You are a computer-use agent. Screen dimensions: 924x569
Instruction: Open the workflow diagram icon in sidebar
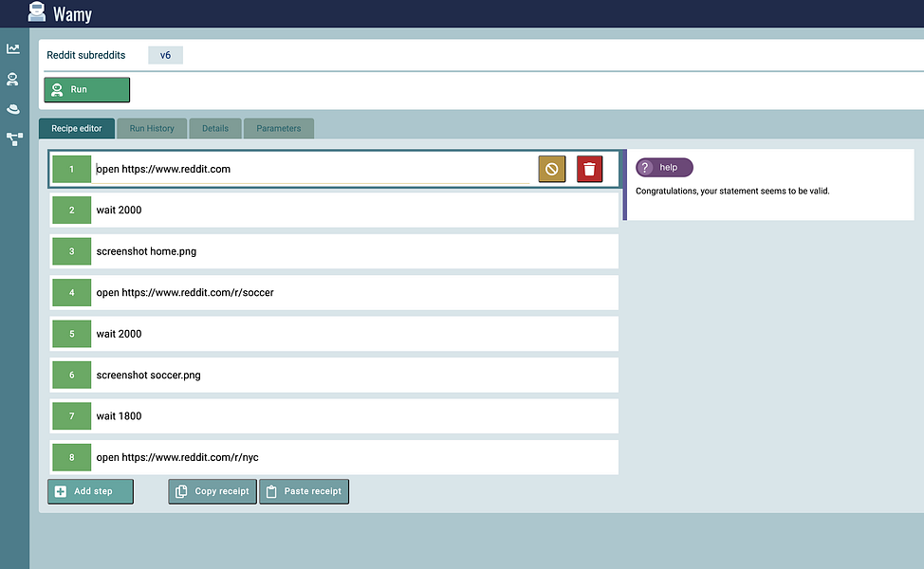[x=14, y=139]
